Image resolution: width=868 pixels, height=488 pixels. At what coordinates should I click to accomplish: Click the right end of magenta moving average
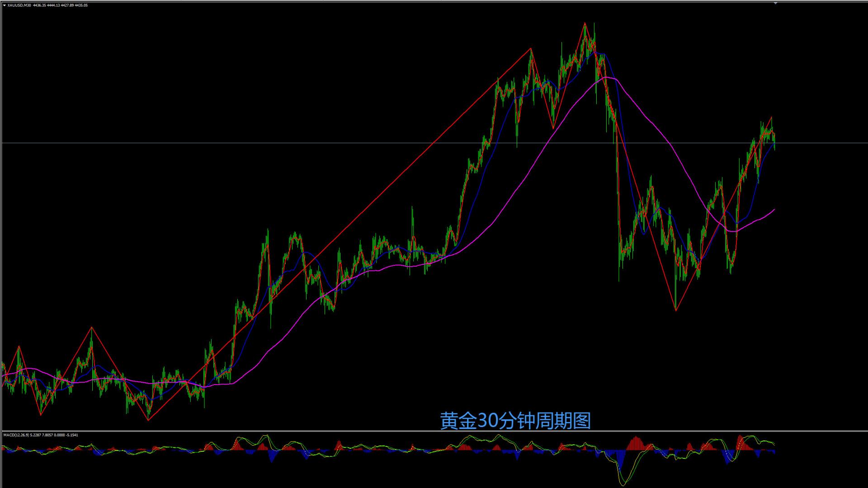point(774,210)
